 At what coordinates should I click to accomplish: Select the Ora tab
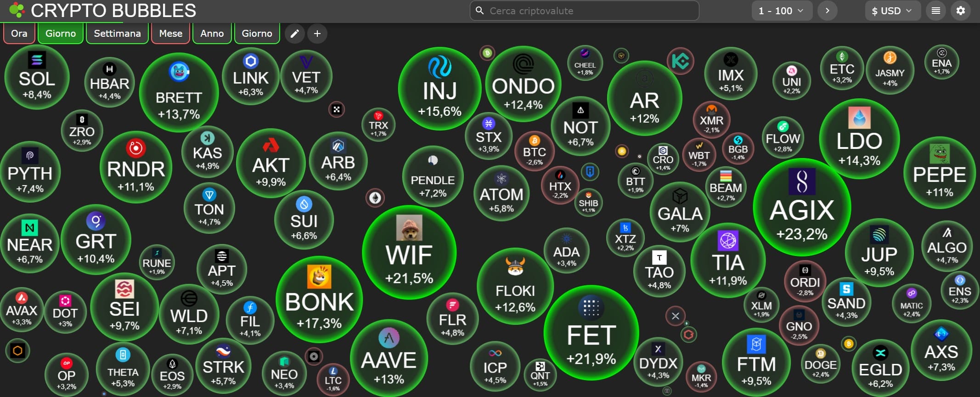19,34
